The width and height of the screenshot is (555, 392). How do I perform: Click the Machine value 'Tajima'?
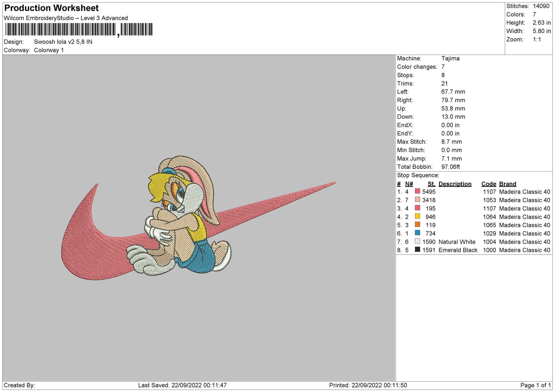point(450,58)
